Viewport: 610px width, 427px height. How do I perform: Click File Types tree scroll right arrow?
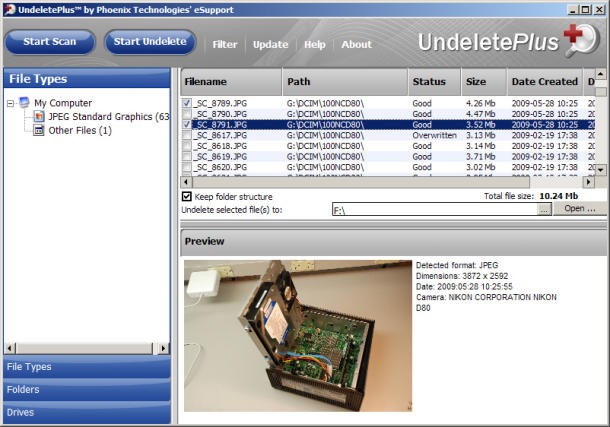pos(163,348)
